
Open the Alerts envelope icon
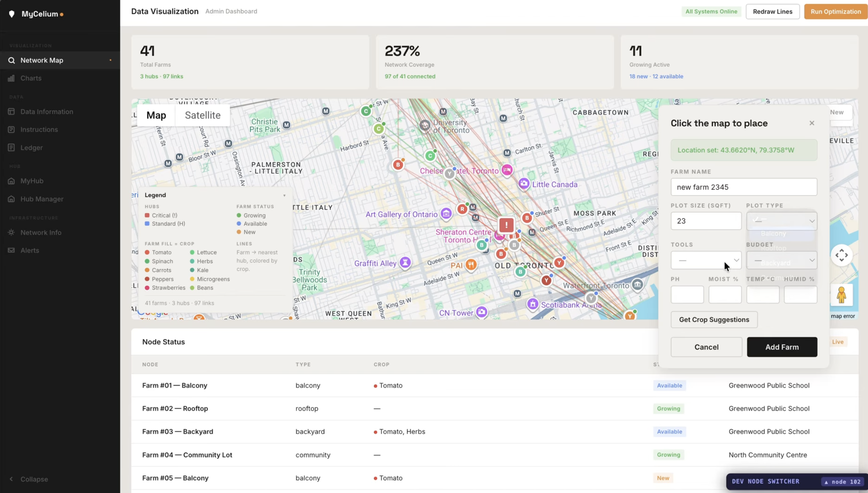(x=11, y=250)
